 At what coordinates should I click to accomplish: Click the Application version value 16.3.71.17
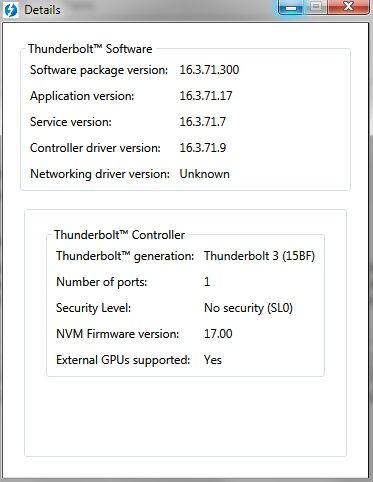(x=206, y=96)
